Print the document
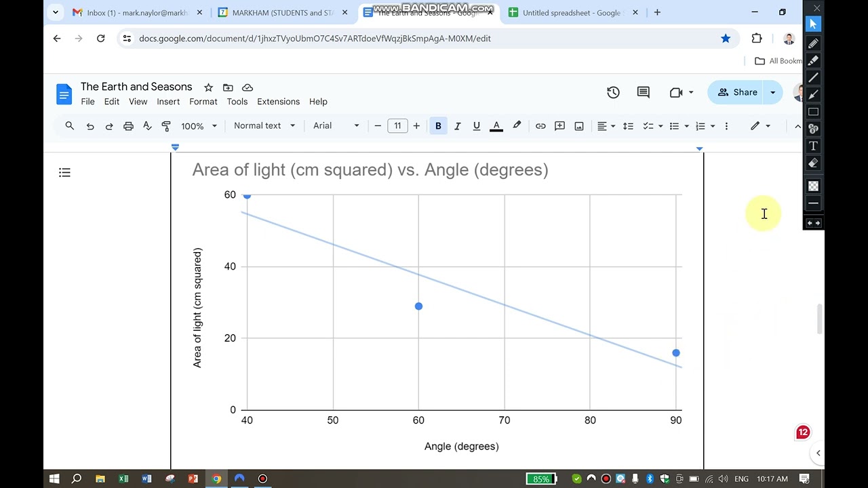The height and width of the screenshot is (488, 868). point(128,126)
